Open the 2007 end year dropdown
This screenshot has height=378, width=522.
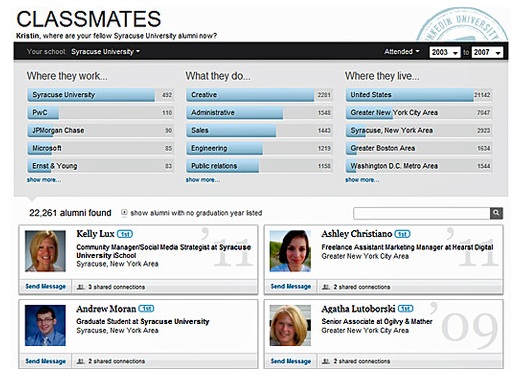tap(487, 52)
